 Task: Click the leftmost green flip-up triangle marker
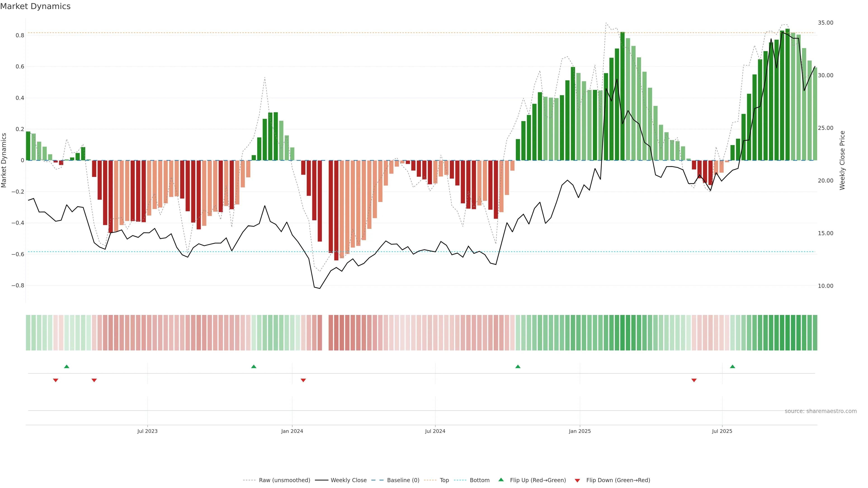(67, 366)
